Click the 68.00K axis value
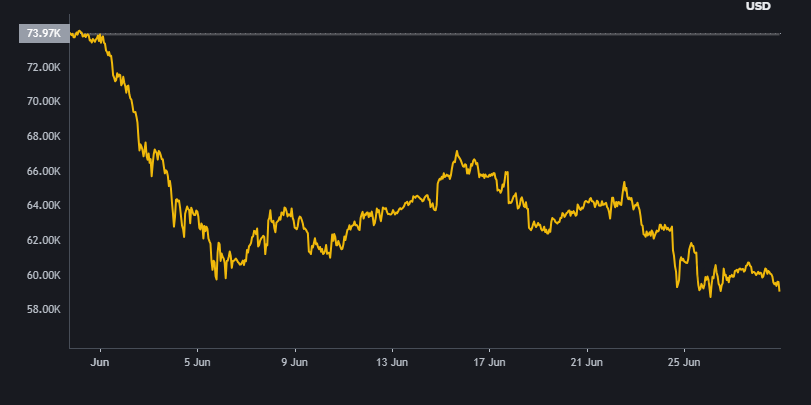Image resolution: width=811 pixels, height=405 pixels. (44, 137)
